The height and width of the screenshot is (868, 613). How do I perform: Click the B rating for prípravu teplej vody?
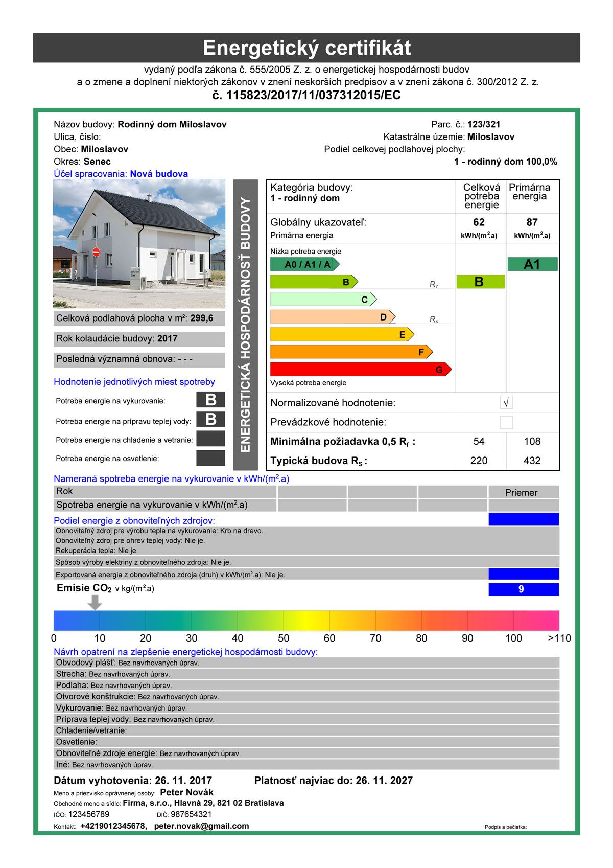pyautogui.click(x=210, y=419)
